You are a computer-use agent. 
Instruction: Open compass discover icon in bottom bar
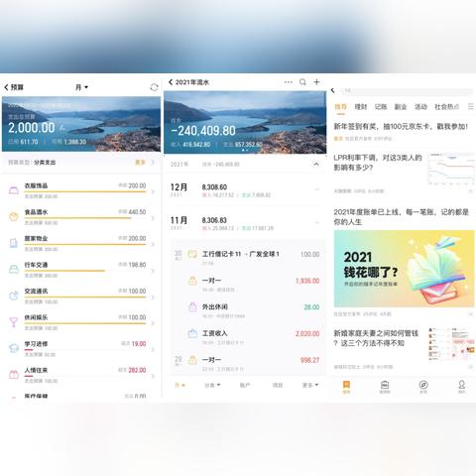pyautogui.click(x=423, y=386)
